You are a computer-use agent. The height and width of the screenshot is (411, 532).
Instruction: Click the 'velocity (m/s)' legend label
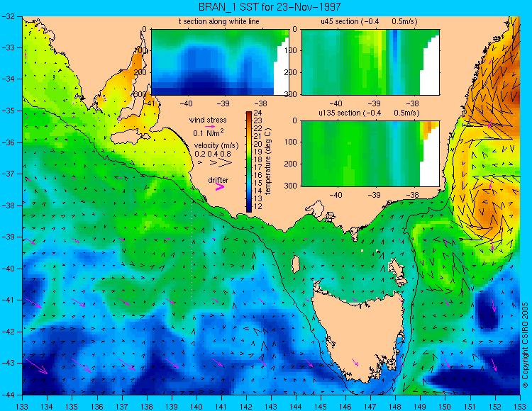tap(216, 146)
